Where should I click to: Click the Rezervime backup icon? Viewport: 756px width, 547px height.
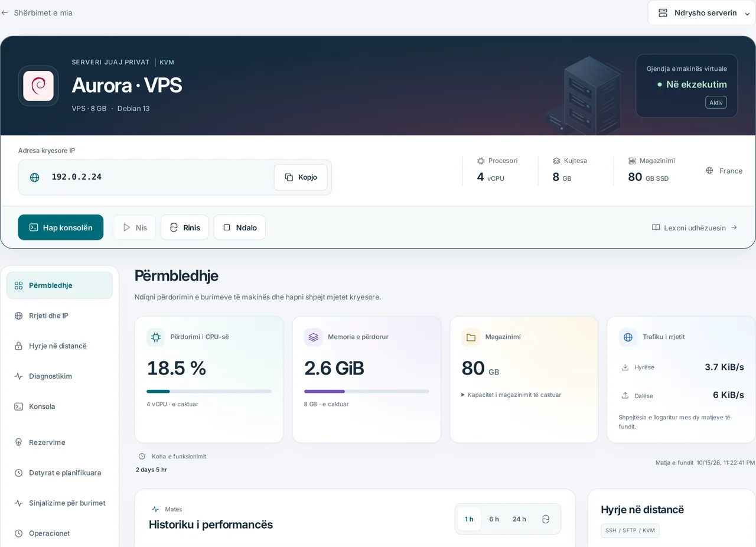point(19,442)
